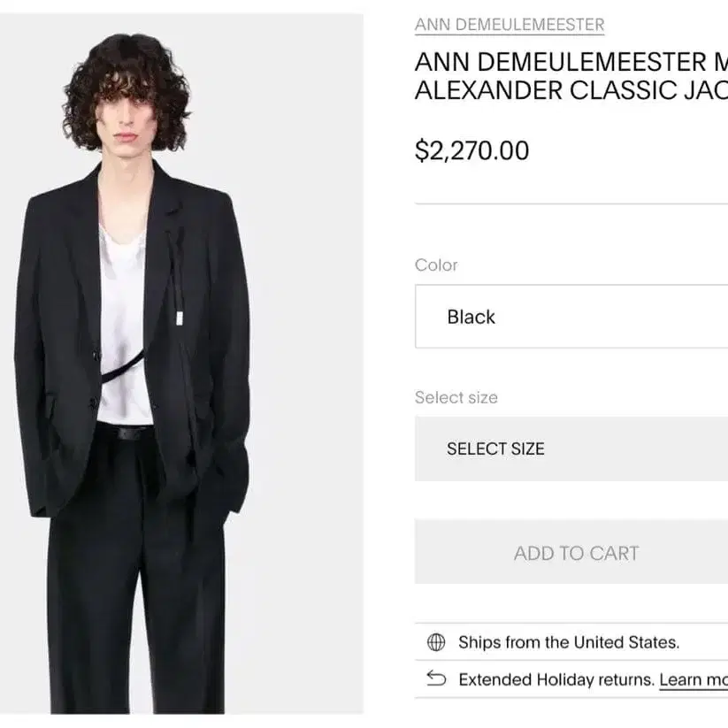728x728 pixels.
Task: Click the Extended Holiday returns text
Action: click(556, 679)
